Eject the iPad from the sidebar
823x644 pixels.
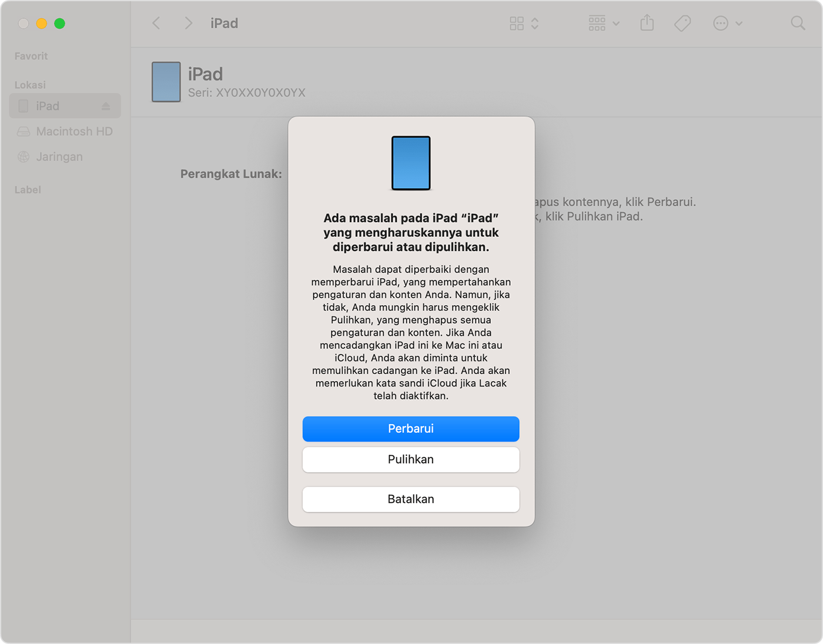pyautogui.click(x=106, y=106)
